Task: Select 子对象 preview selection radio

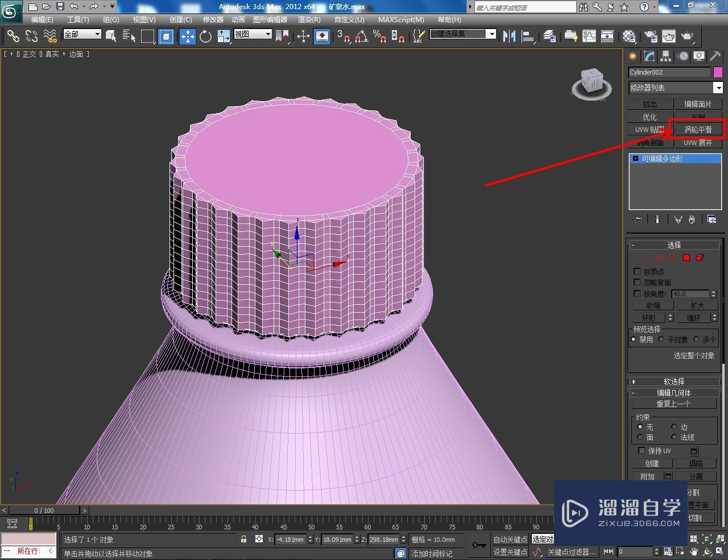Action: coord(661,339)
